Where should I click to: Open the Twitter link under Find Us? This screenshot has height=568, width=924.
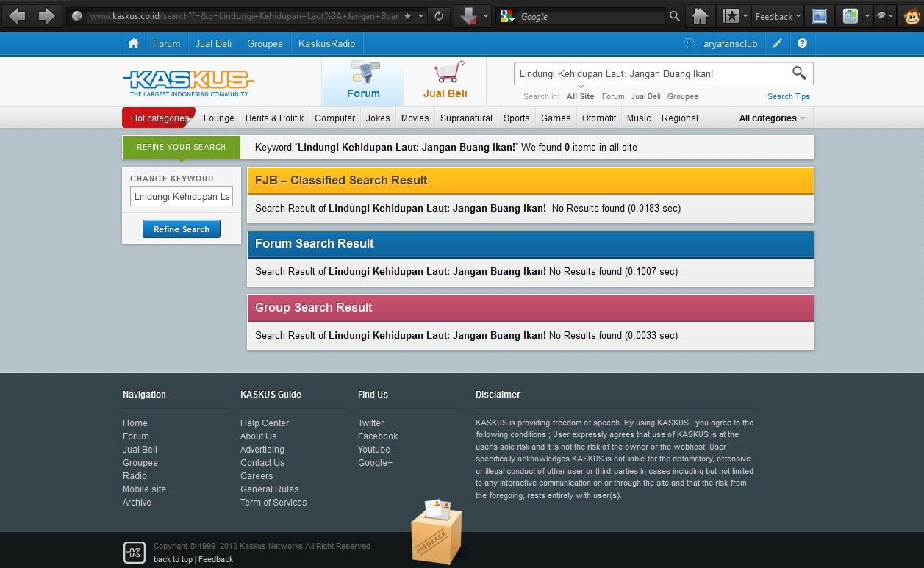(x=370, y=423)
